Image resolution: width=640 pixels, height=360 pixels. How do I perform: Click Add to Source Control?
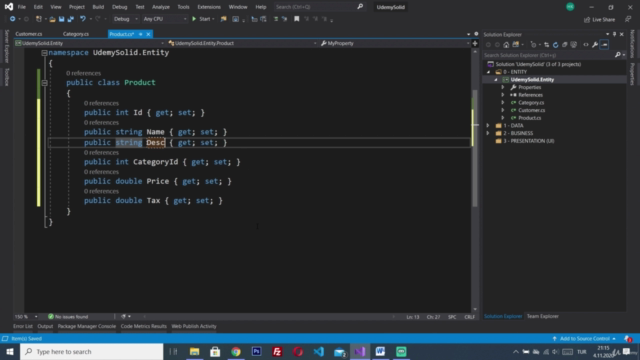point(584,339)
